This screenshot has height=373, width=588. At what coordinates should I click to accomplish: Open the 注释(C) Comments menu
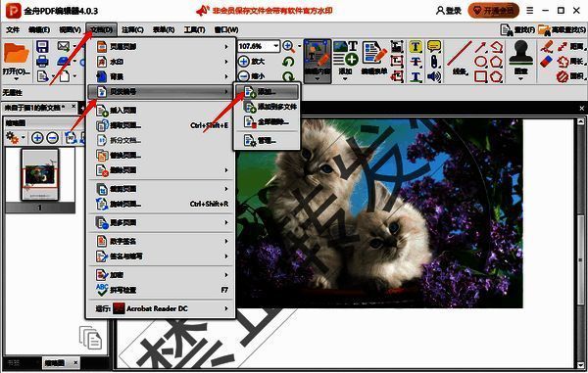point(132,29)
